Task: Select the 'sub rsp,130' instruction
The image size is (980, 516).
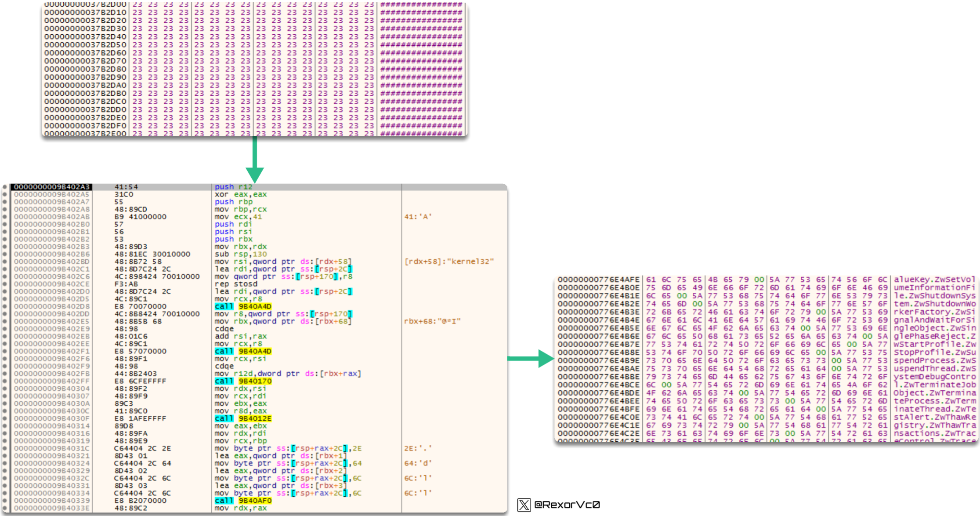Action: point(241,254)
